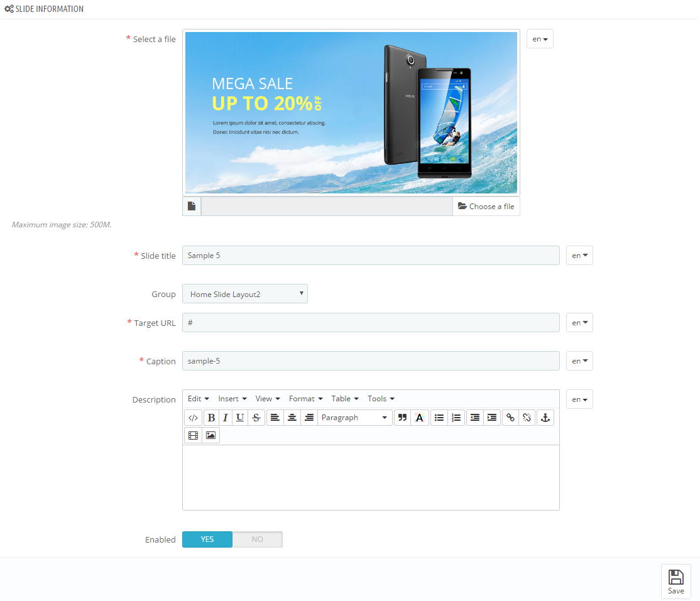Click the Target URL input field
700x601 pixels.
tap(371, 323)
